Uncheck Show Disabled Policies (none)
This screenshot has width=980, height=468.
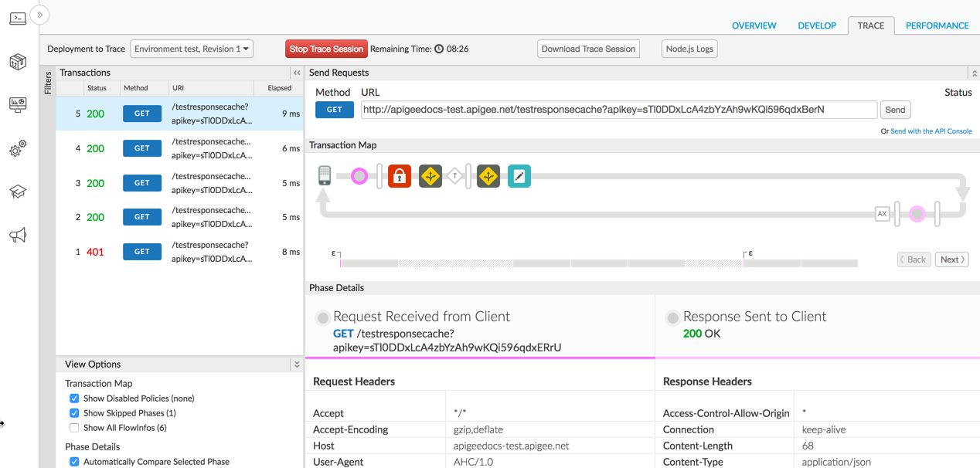(74, 398)
